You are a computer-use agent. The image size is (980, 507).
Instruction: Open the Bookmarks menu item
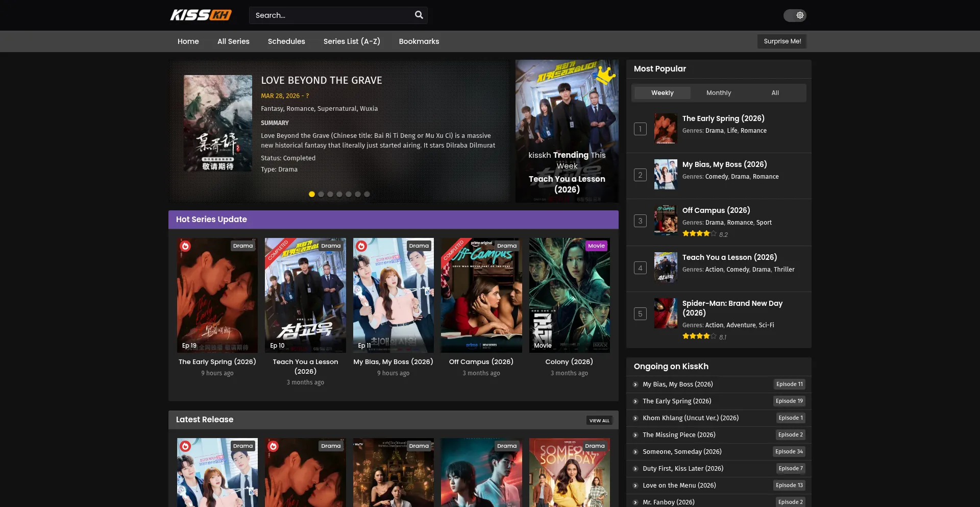pos(419,41)
